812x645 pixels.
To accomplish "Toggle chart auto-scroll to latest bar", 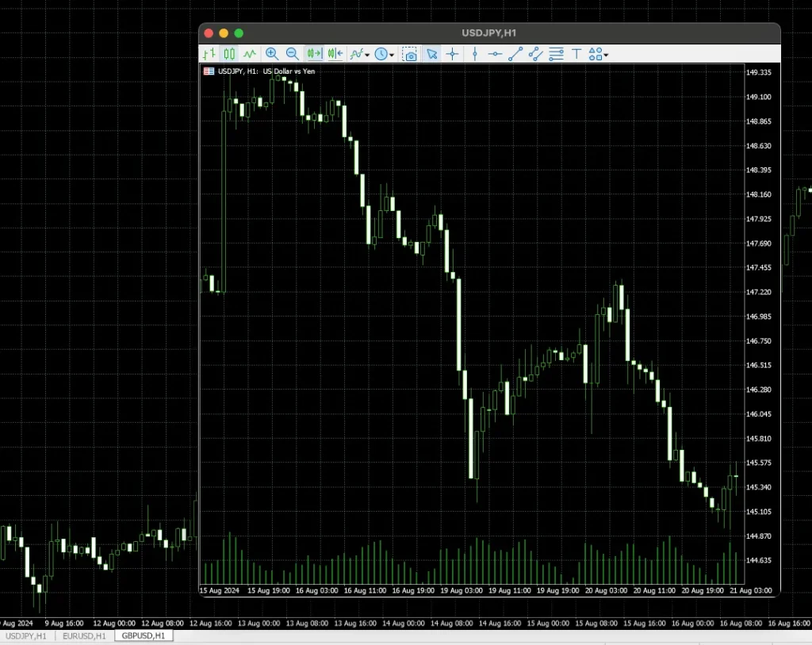I will [315, 54].
